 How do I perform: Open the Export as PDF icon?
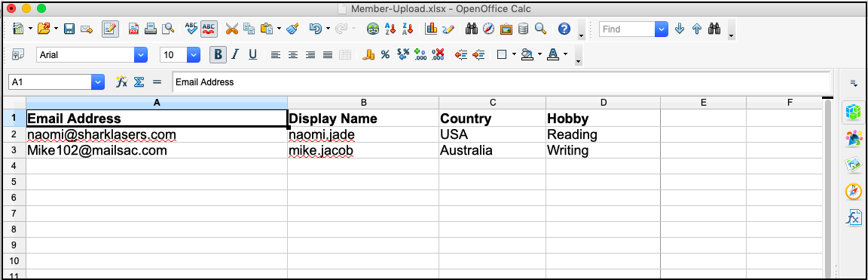(133, 29)
